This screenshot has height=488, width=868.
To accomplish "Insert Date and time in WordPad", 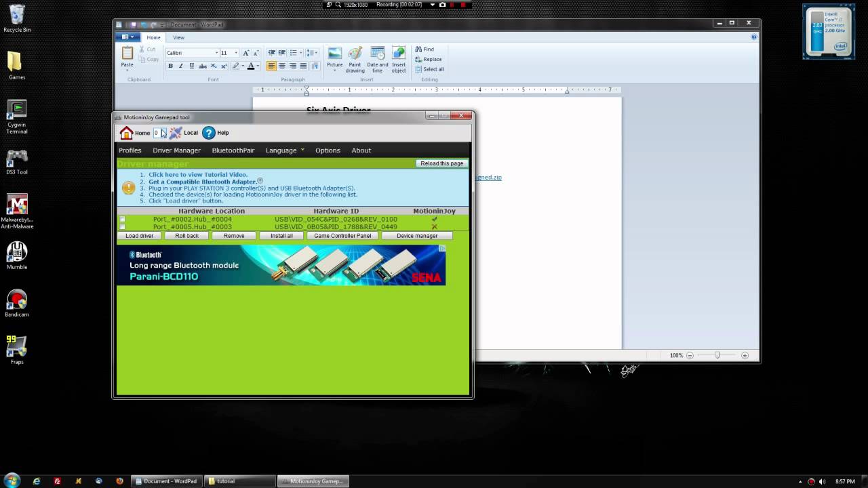I will (378, 60).
